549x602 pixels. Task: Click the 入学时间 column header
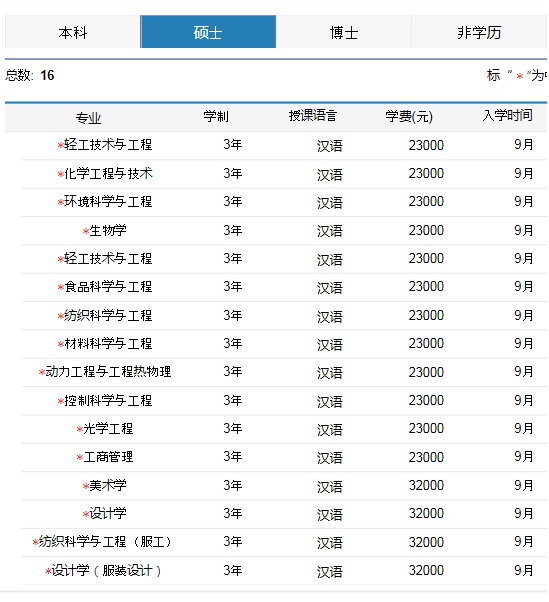(507, 115)
